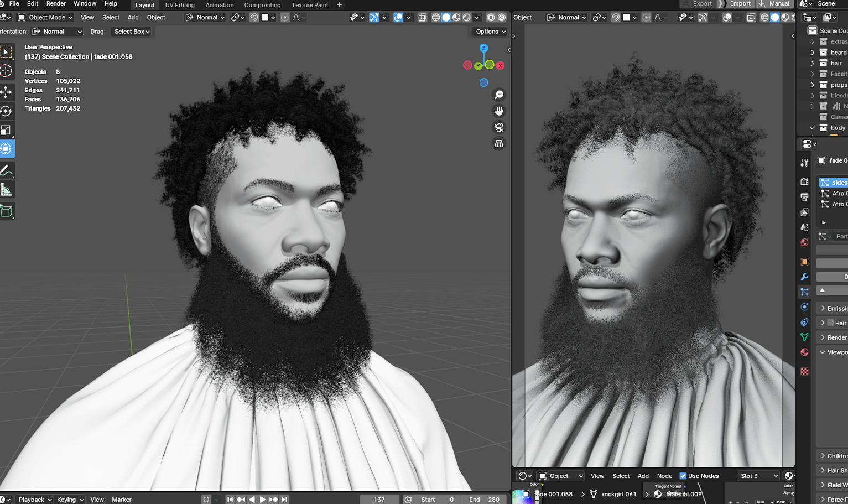Screen dimensions: 848x504
Task: Open the File menu
Action: coord(14,4)
